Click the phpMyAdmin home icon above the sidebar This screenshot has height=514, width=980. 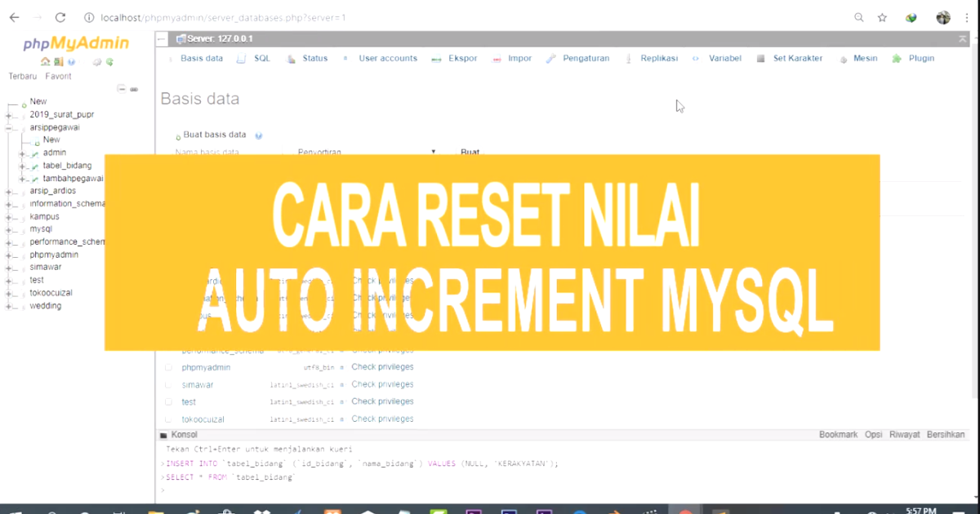[46, 61]
